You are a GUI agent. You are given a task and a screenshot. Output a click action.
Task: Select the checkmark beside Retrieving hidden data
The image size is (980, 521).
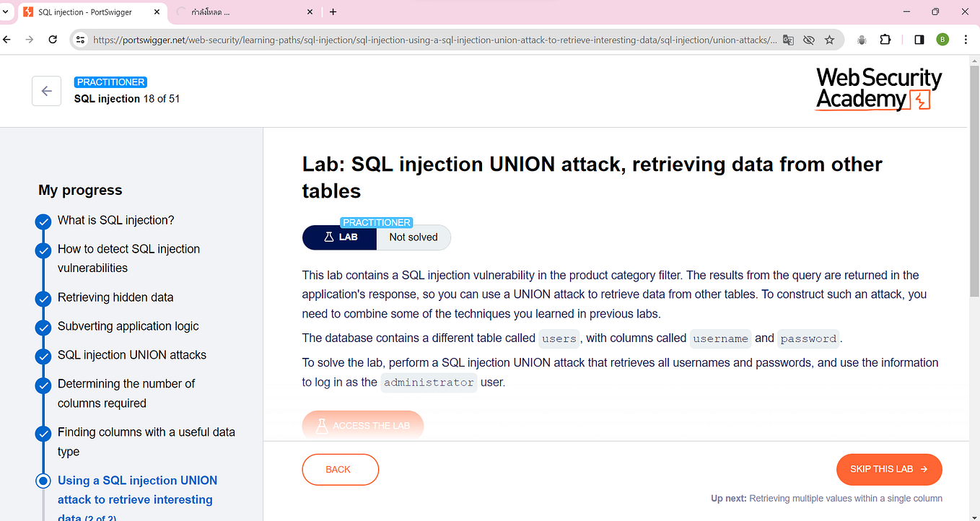(43, 299)
